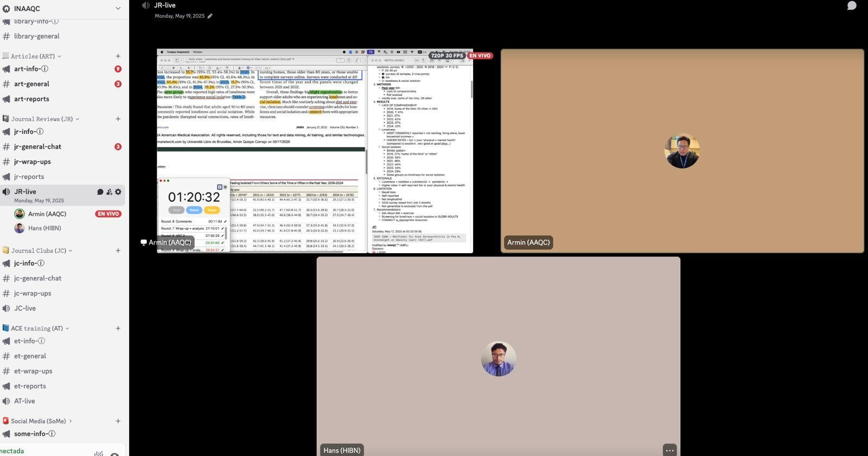The image size is (868, 456).
Task: Add channel in Social Media (SoMe) category
Action: point(118,421)
